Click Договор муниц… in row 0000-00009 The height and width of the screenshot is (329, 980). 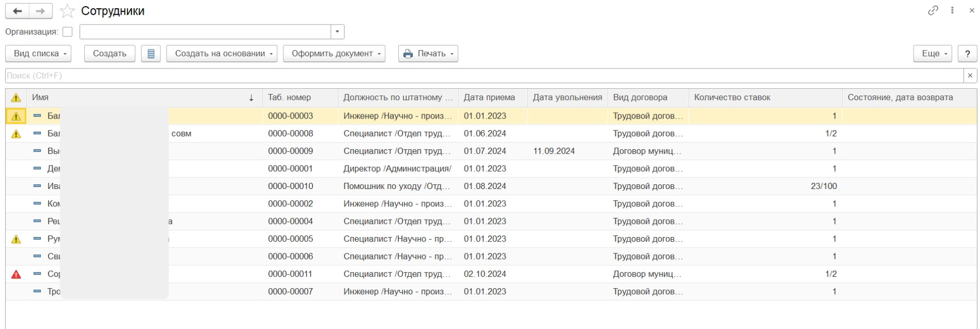point(648,151)
